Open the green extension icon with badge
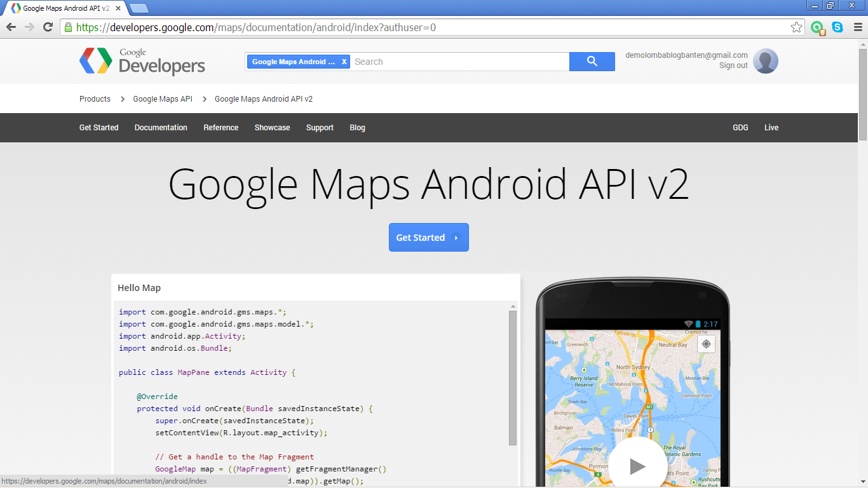This screenshot has height=488, width=868. (x=818, y=28)
